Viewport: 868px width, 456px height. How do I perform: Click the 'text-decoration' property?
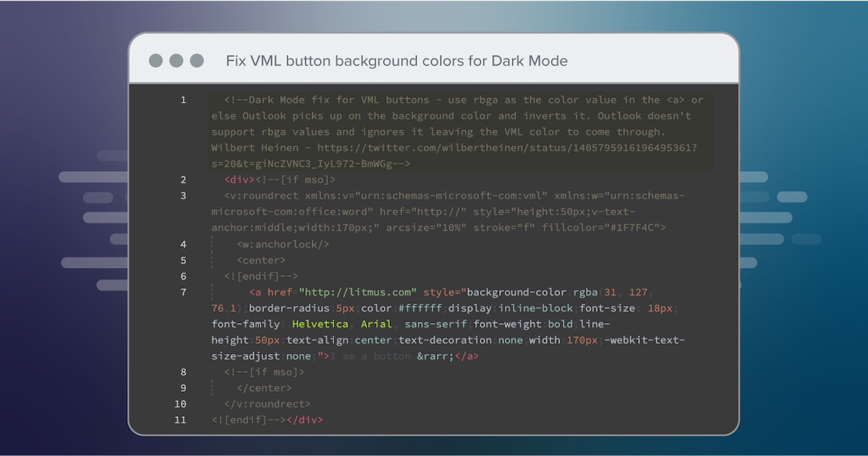[445, 340]
